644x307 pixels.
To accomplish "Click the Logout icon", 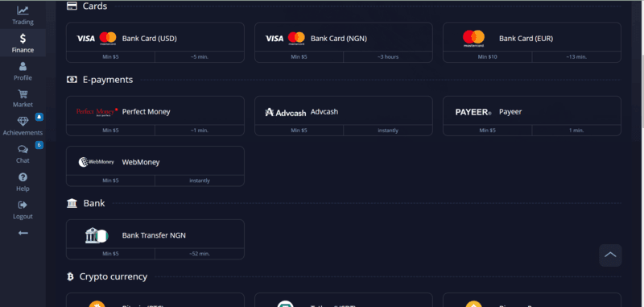I will tap(23, 205).
